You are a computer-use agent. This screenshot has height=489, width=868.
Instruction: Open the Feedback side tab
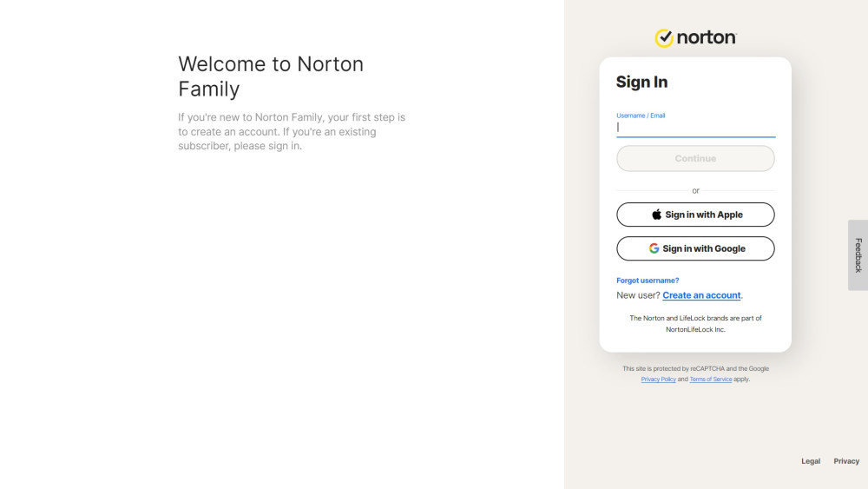tap(858, 255)
